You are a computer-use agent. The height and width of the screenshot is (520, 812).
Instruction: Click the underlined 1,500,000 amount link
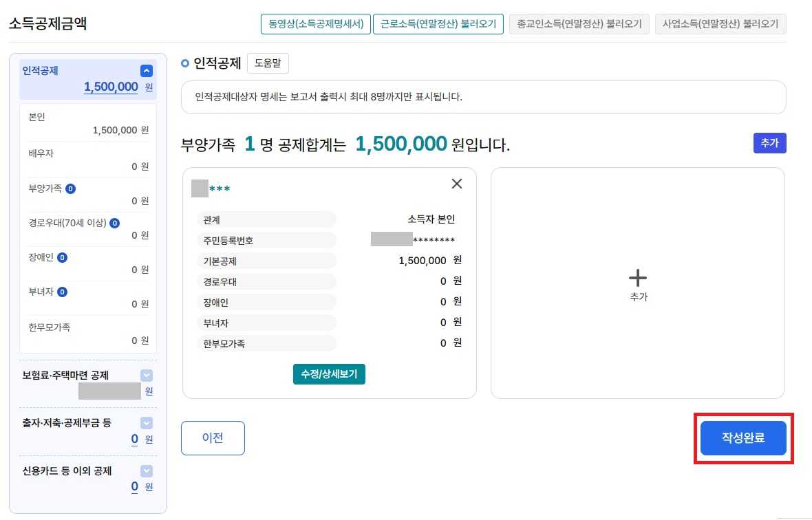[111, 86]
